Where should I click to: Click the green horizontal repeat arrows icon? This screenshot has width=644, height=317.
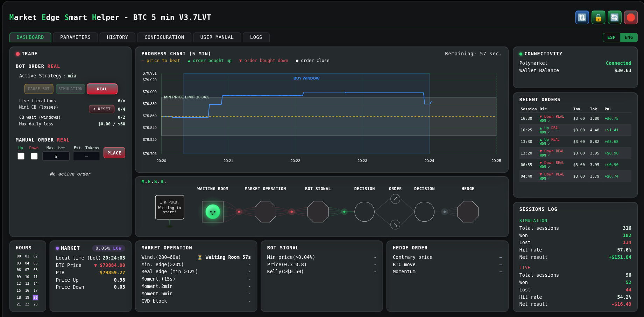pos(615,18)
